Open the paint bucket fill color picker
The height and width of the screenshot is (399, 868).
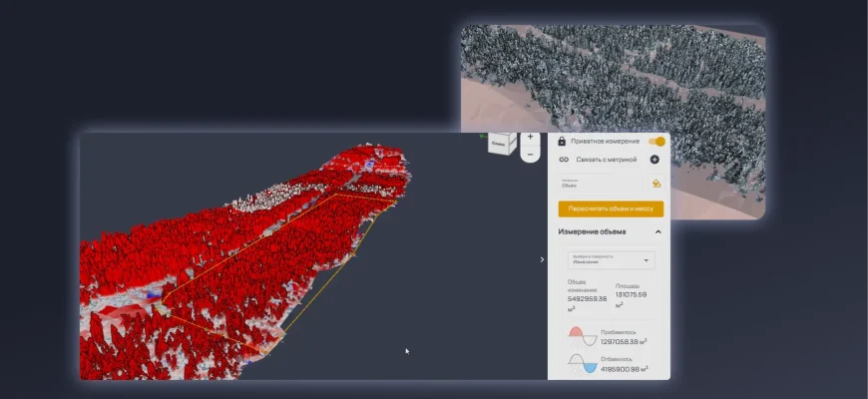[x=655, y=184]
